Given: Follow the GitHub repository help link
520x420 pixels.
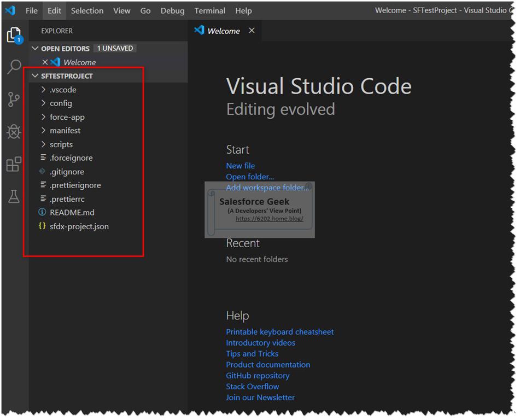Looking at the screenshot, I should coord(258,376).
